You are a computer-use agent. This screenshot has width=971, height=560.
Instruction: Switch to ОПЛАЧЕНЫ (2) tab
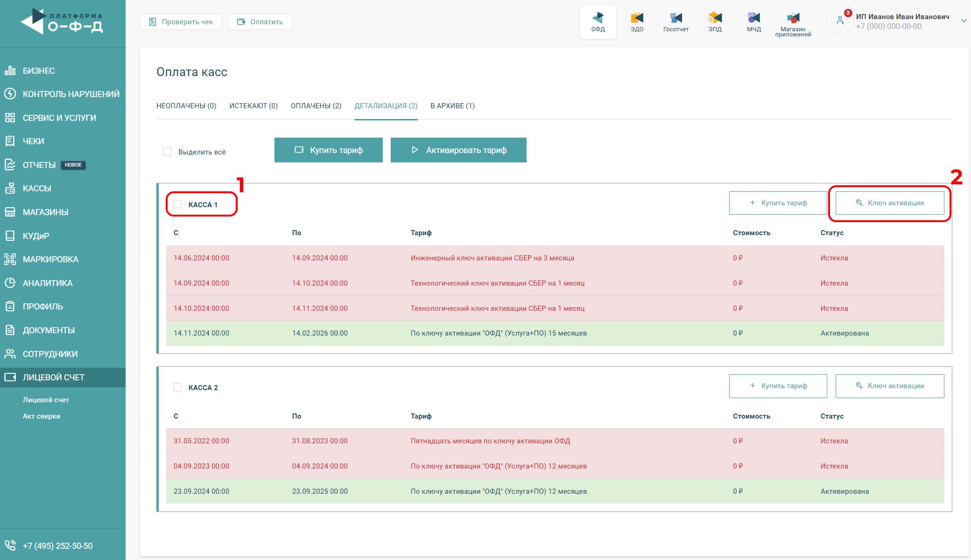click(x=316, y=106)
